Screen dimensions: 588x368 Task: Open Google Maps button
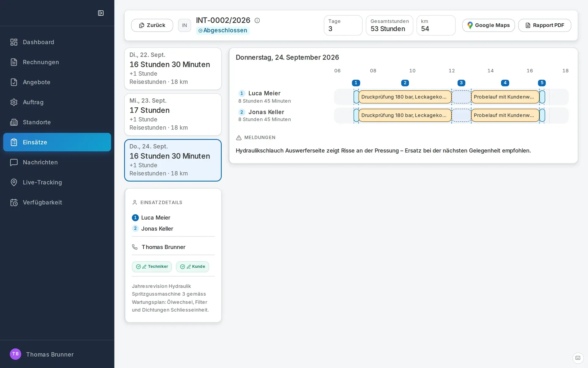point(488,25)
